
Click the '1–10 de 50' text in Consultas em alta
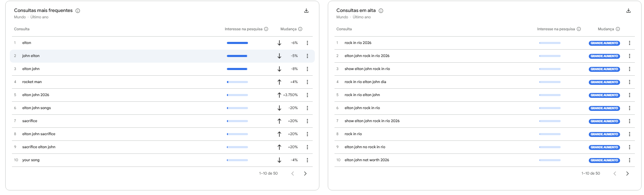click(x=591, y=173)
